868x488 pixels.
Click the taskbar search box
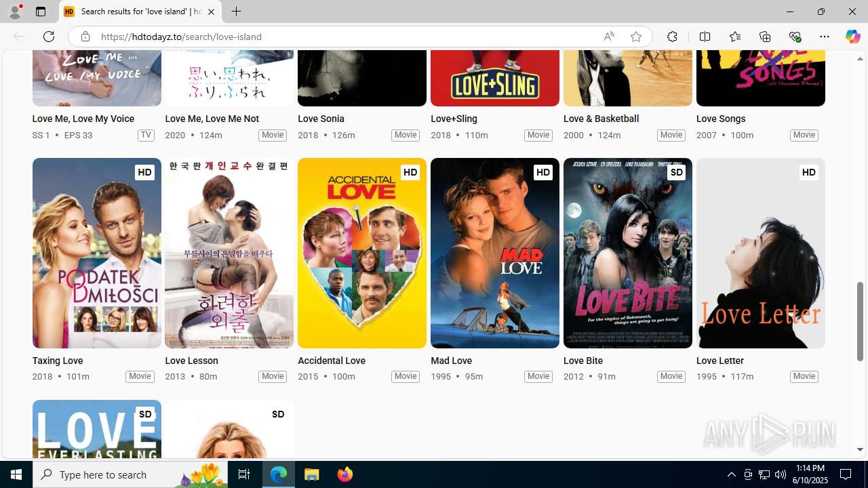click(130, 474)
